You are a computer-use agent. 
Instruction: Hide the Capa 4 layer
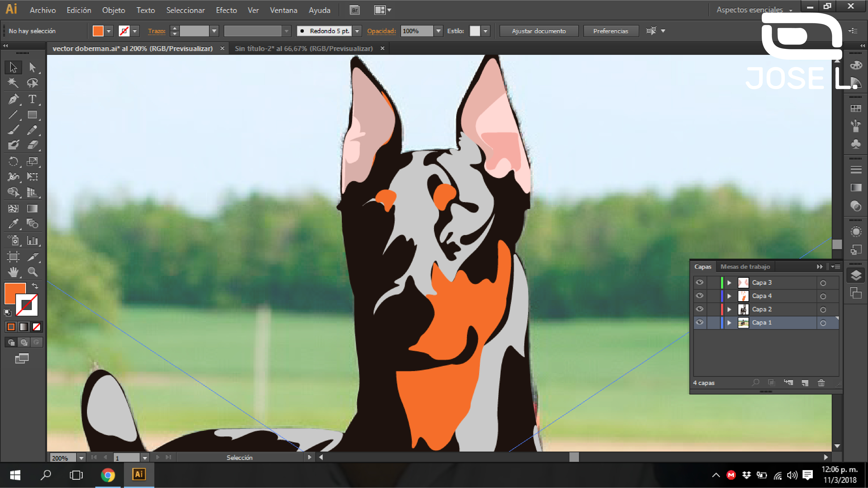point(700,296)
